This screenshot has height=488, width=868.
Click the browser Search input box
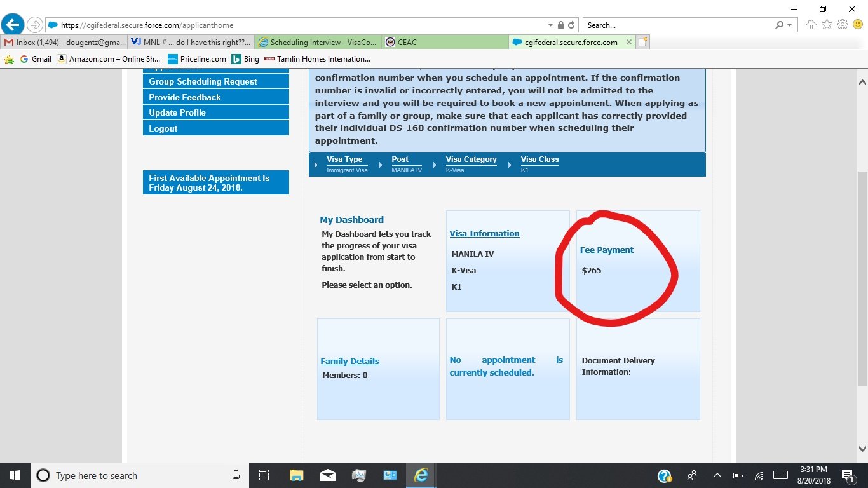tap(678, 25)
